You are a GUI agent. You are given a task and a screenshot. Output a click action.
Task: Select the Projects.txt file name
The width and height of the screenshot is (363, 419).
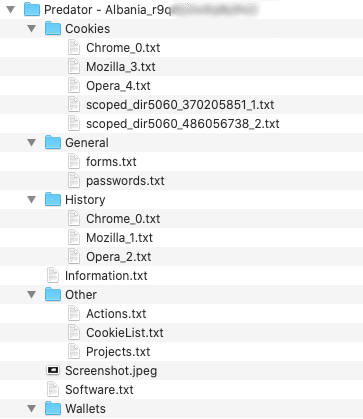118,352
